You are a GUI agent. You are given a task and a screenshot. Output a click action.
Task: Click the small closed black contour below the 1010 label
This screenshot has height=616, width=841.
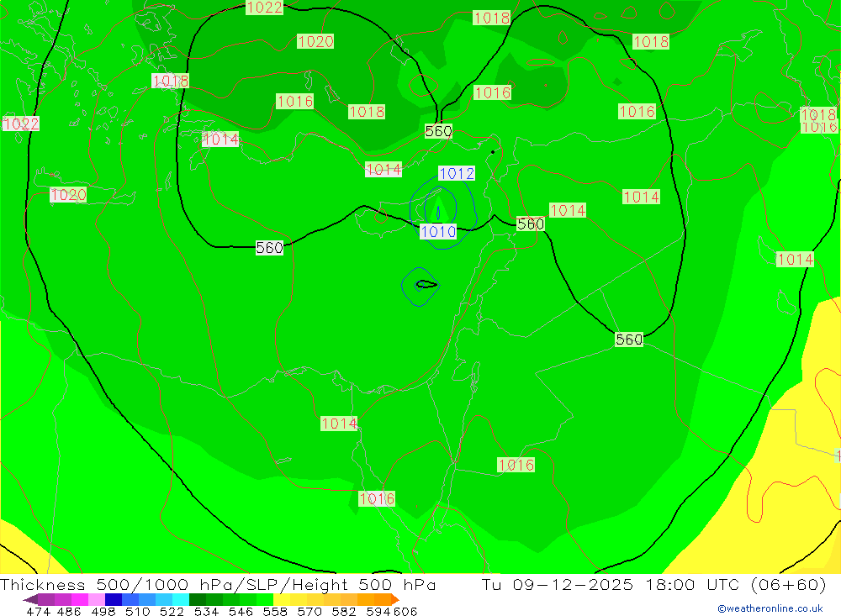click(426, 285)
